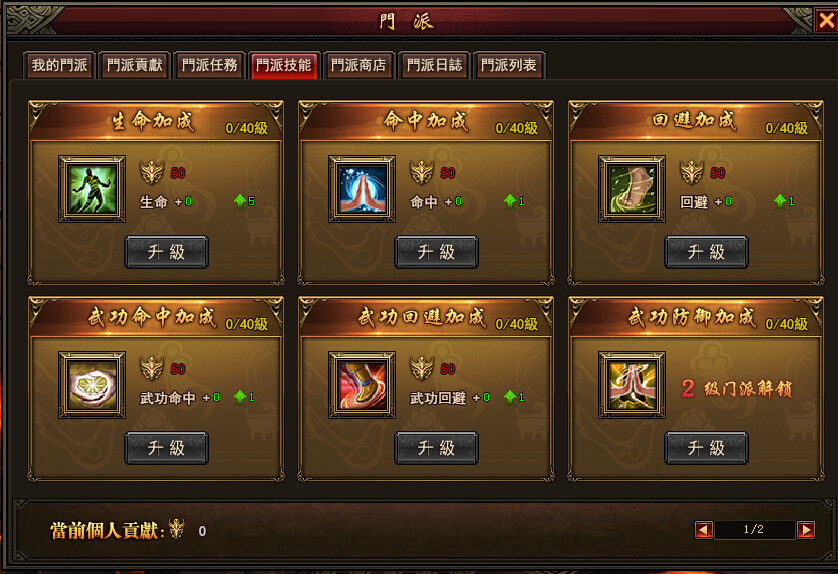Open the 門派任務 tab
838x574 pixels.
coord(210,65)
